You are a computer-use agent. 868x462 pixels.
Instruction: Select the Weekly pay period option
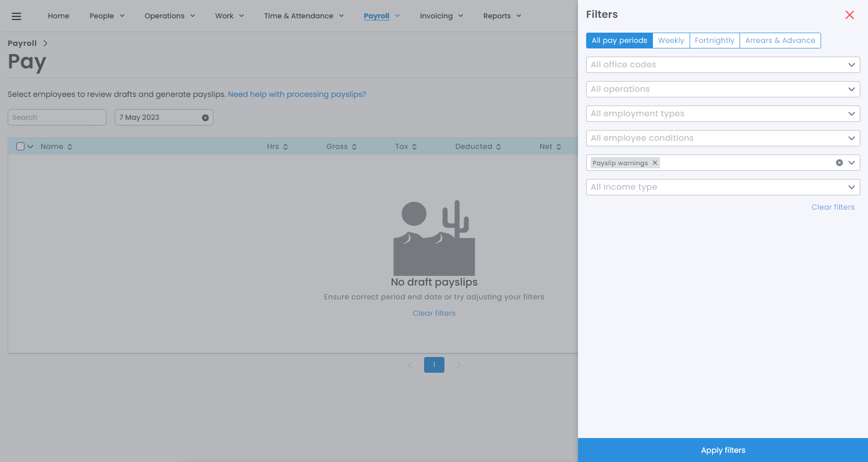(671, 41)
